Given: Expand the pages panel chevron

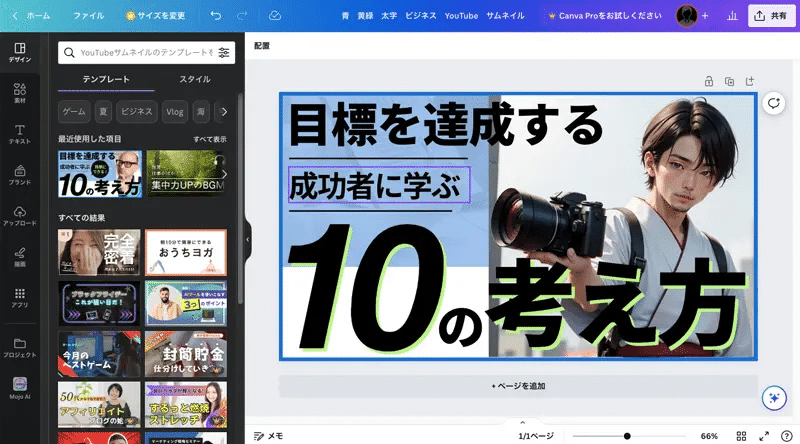Looking at the screenshot, I should (522, 423).
